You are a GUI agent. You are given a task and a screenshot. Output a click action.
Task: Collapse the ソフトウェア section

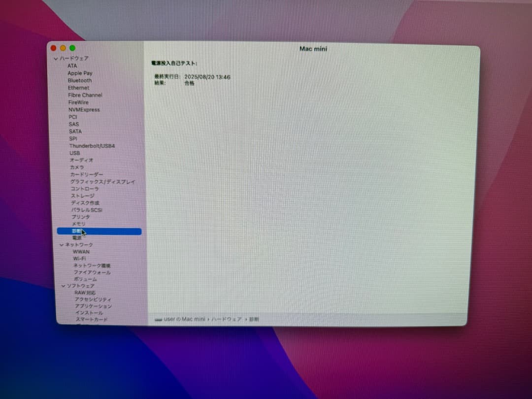pos(63,286)
